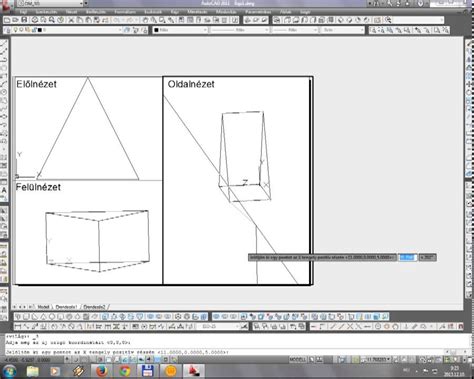Switch to the Elrendezés2 layout tab
This screenshot has width=474, height=379.
(x=94, y=307)
